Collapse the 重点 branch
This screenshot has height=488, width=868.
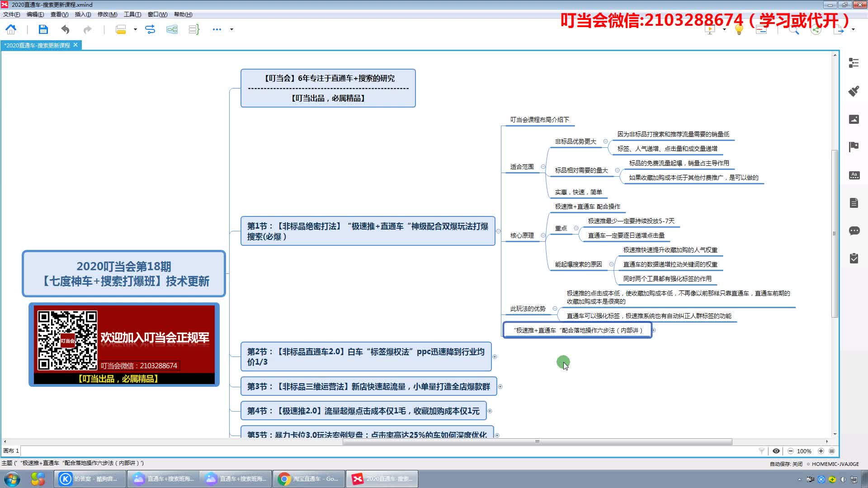point(576,228)
